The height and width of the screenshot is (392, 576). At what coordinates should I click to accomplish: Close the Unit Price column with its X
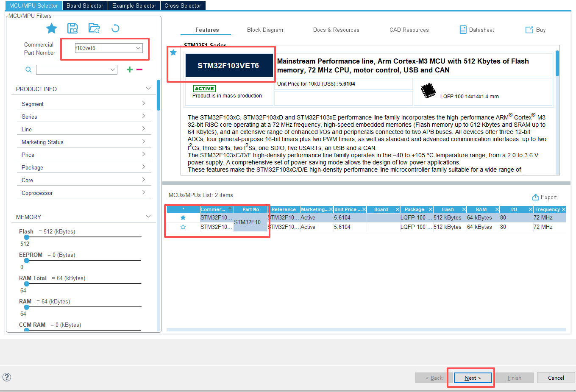click(x=364, y=209)
